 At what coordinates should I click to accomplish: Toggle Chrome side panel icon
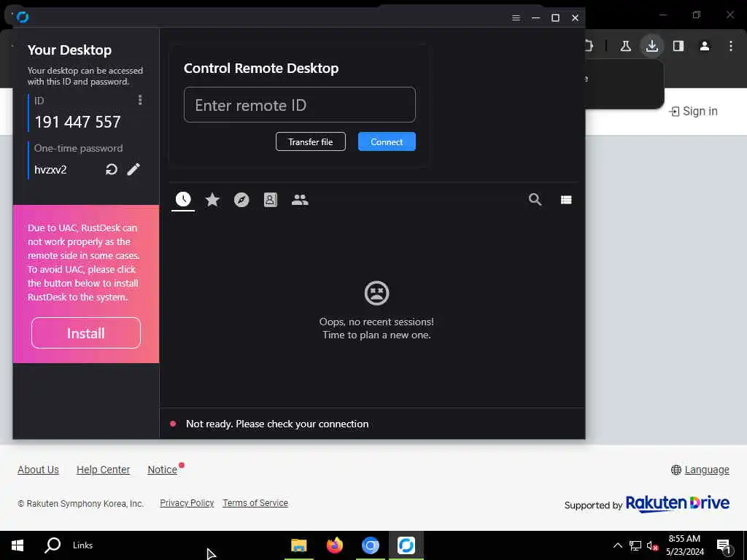[678, 46]
